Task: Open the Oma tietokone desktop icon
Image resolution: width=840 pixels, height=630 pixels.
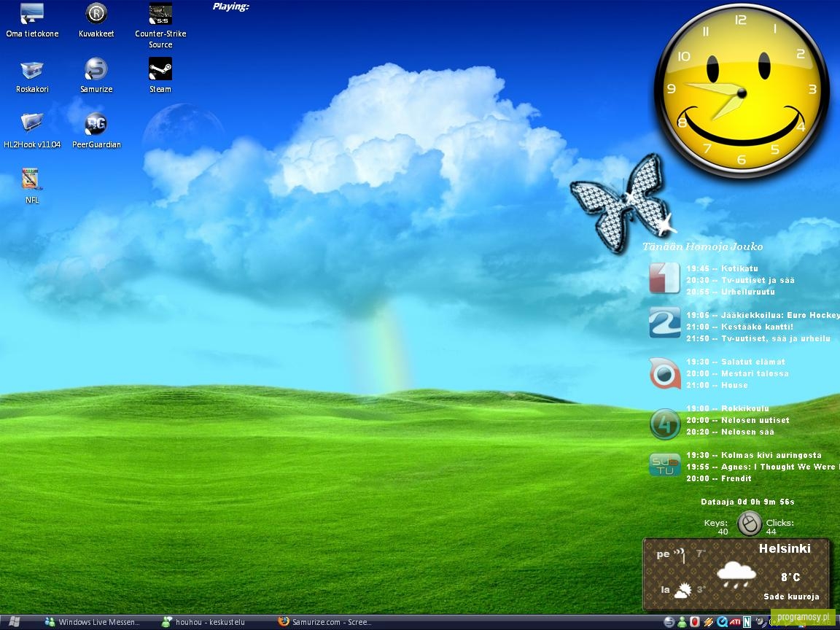Action: click(32, 20)
